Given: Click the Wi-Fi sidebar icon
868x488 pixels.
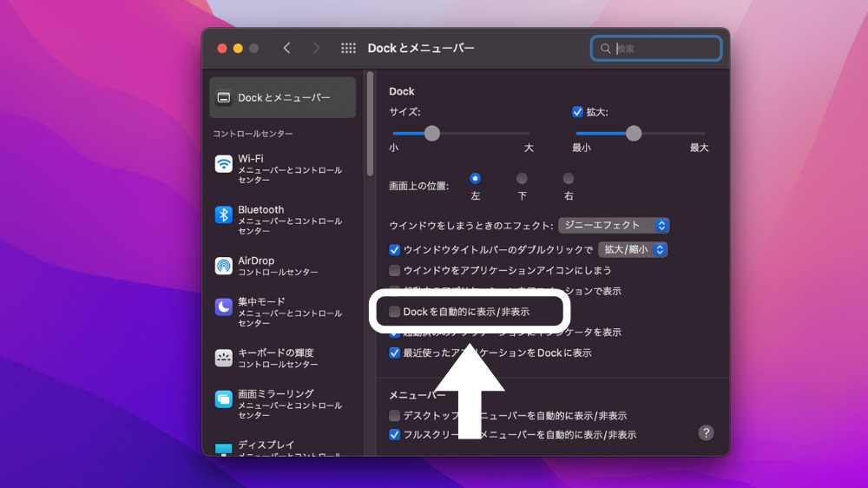Looking at the screenshot, I should point(224,164).
